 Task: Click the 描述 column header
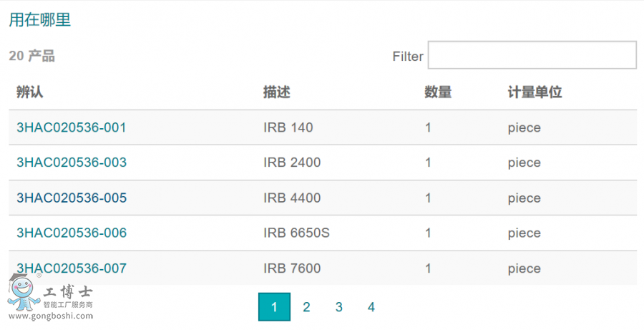coord(276,92)
